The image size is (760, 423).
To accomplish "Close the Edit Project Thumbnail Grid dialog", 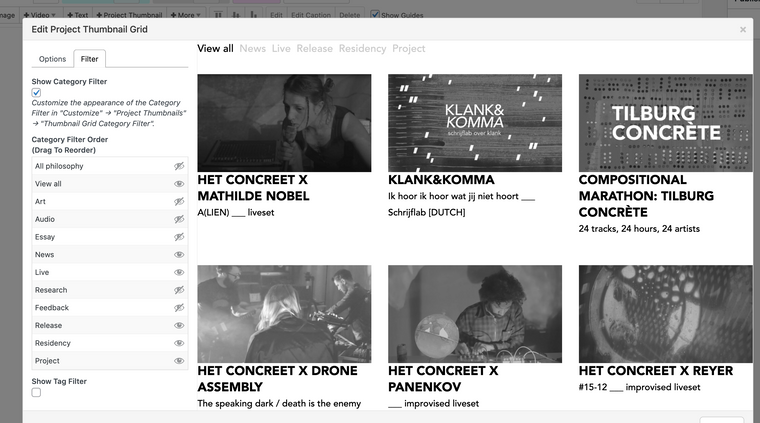I will pyautogui.click(x=742, y=30).
